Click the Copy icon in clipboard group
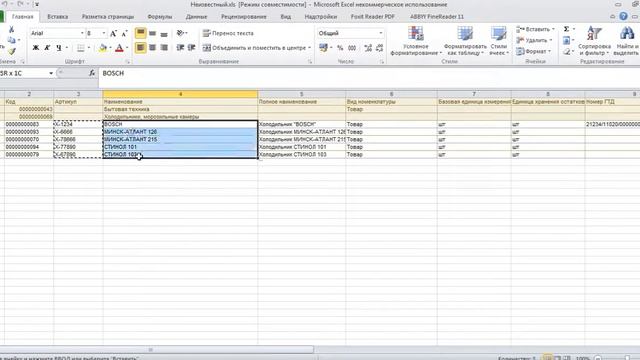The width and height of the screenshot is (640, 360). pyautogui.click(x=11, y=40)
